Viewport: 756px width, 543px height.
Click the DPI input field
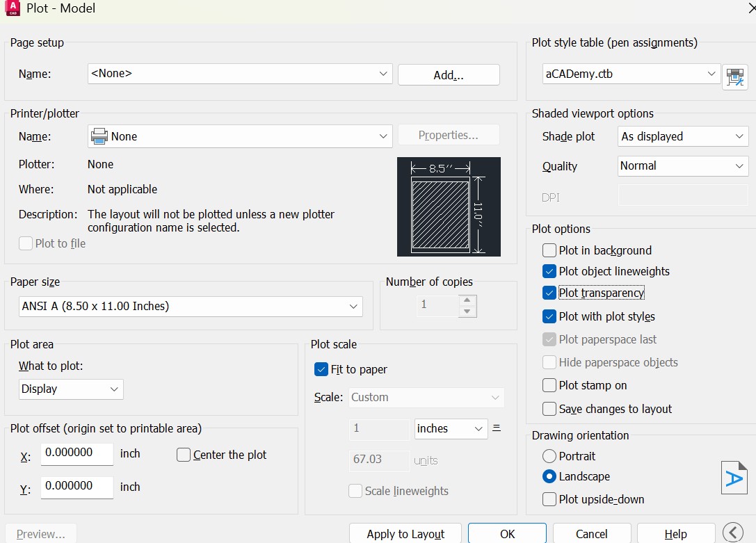683,195
